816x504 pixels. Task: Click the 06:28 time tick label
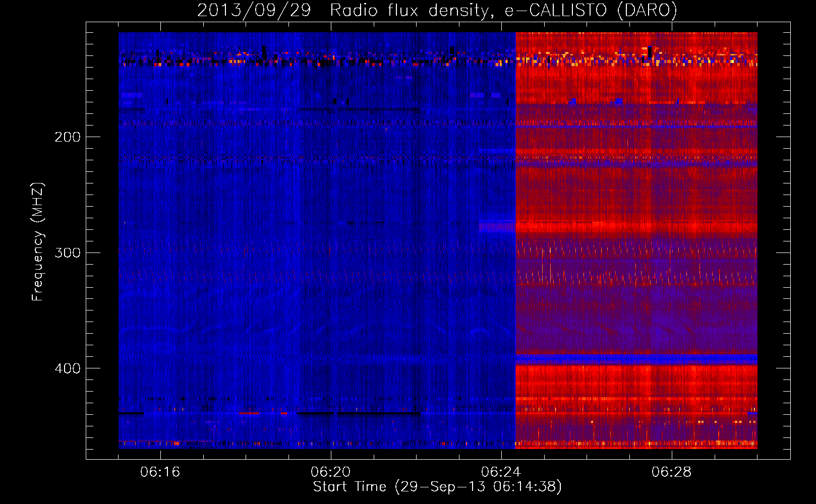(x=671, y=472)
